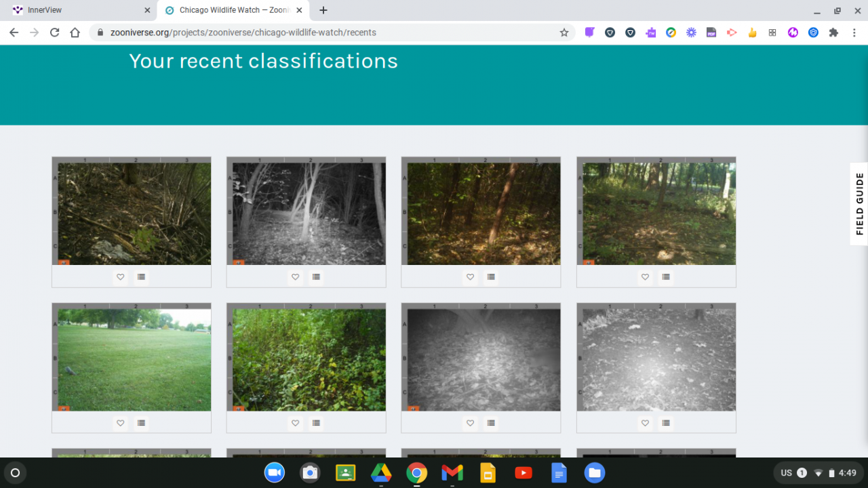Launch the purple PDF extension
Viewport: 868px width, 488px height.
click(x=711, y=33)
